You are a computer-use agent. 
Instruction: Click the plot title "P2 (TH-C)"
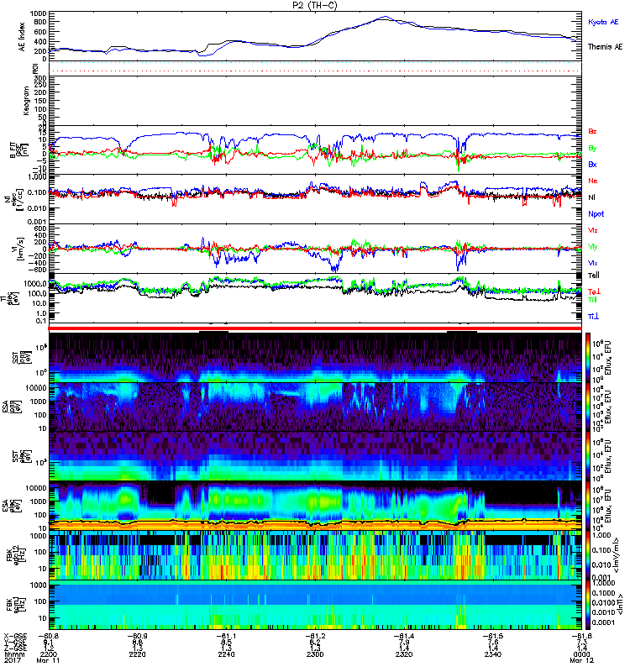pyautogui.click(x=314, y=5)
